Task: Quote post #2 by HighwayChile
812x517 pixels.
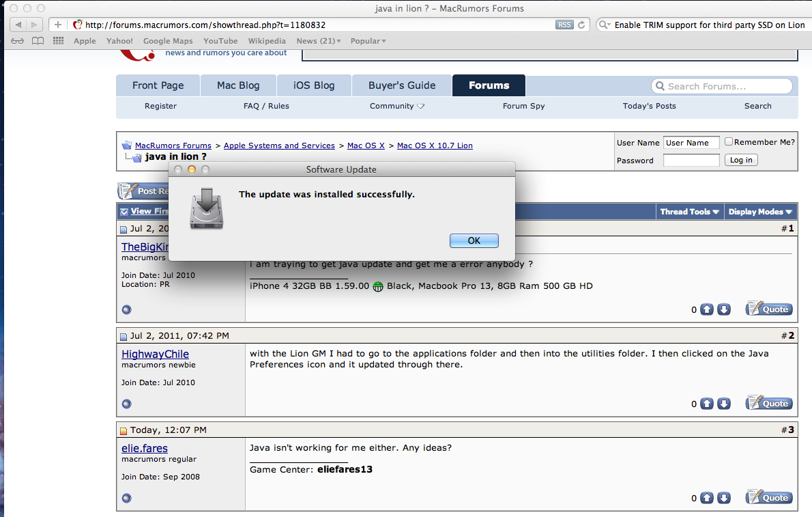Action: (x=769, y=404)
